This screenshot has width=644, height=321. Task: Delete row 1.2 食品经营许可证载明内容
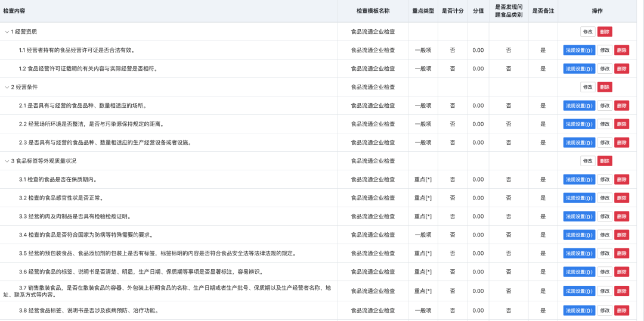(621, 68)
